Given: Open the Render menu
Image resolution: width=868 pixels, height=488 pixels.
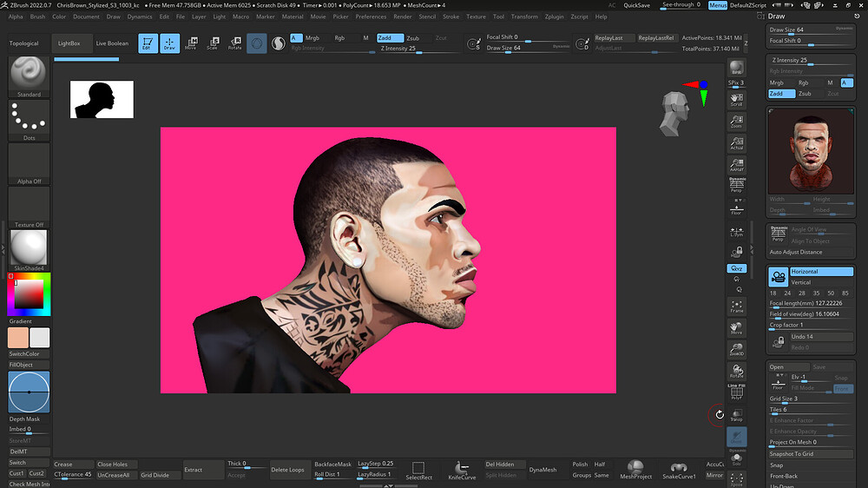Looking at the screenshot, I should point(403,16).
